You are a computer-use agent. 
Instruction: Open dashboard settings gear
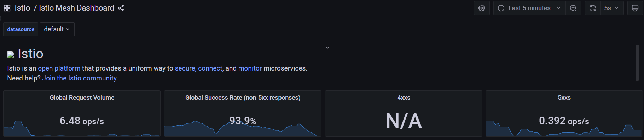click(482, 8)
